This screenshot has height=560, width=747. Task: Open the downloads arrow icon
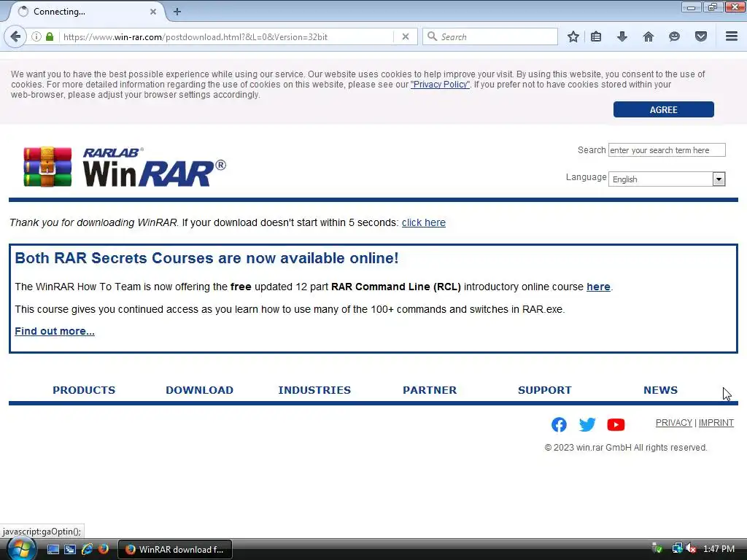(622, 36)
